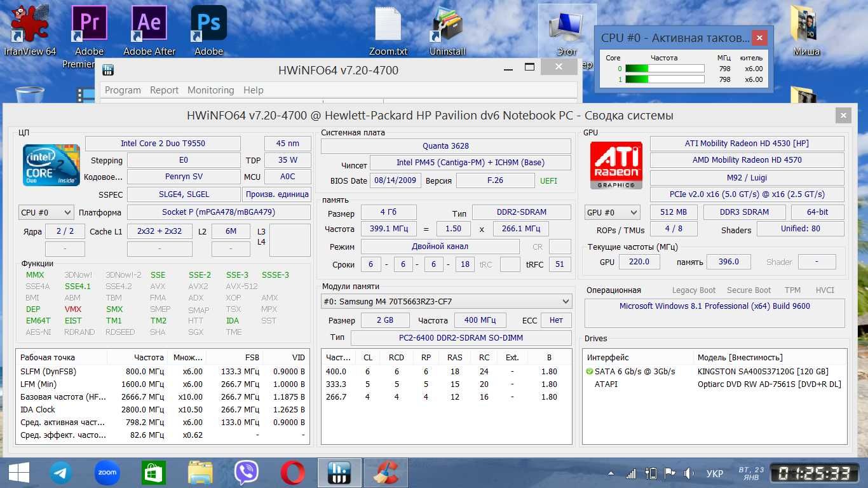Close the CPU #0 clock window
Image resolution: width=868 pixels, height=488 pixels.
click(759, 38)
